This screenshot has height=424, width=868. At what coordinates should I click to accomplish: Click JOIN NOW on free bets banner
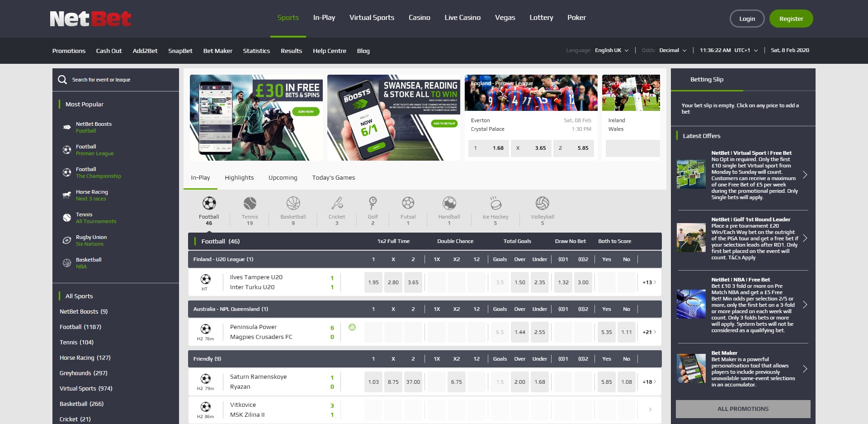306,111
